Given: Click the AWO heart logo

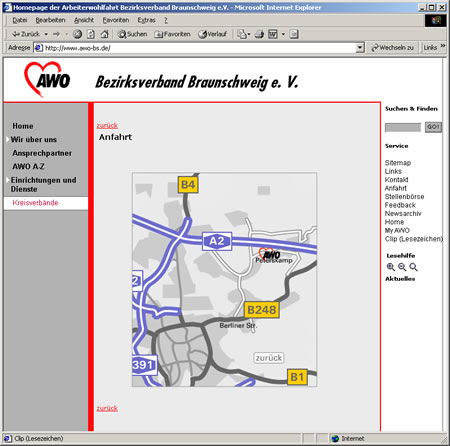Looking at the screenshot, I should [x=47, y=79].
